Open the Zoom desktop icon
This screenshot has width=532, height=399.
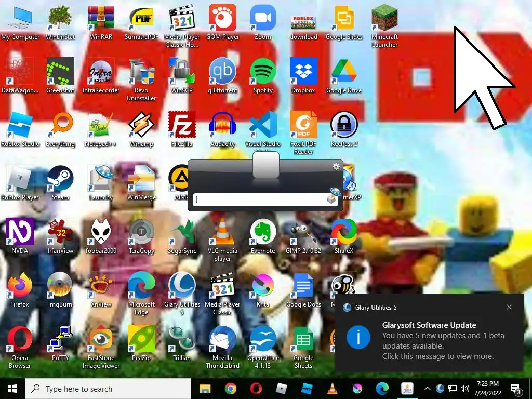tap(263, 22)
